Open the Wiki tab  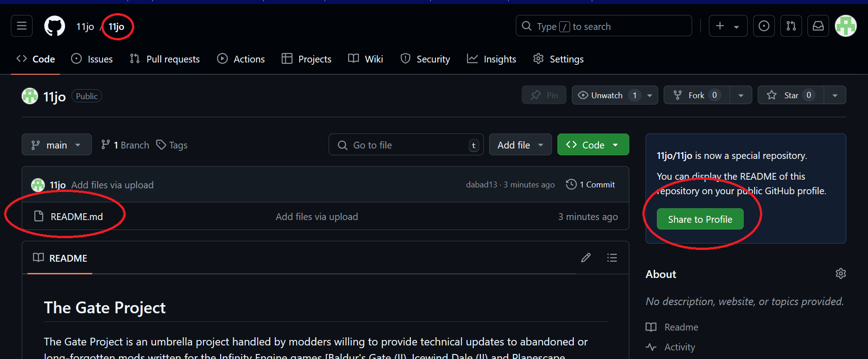[x=366, y=59]
